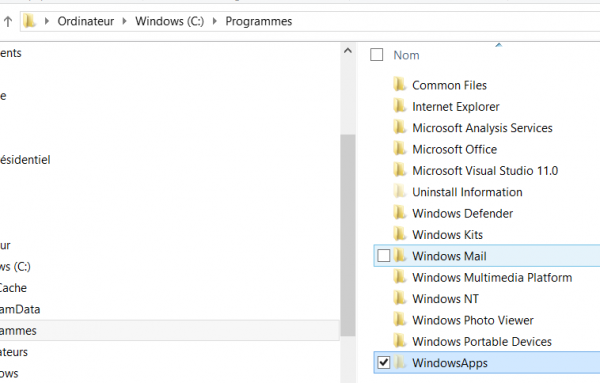Open the breadcrumb arrow after Windows (C:)
Viewport: 600px width, 383px height.
(214, 21)
